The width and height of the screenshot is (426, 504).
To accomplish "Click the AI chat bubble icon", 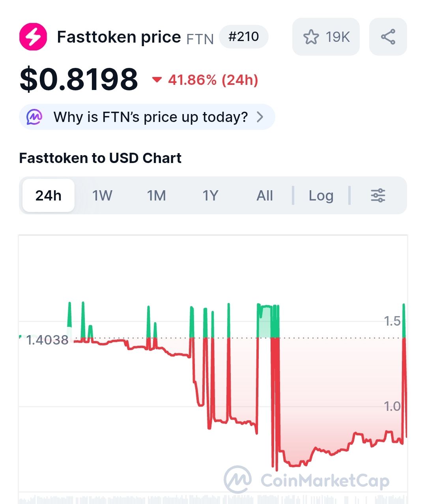I will tap(34, 117).
